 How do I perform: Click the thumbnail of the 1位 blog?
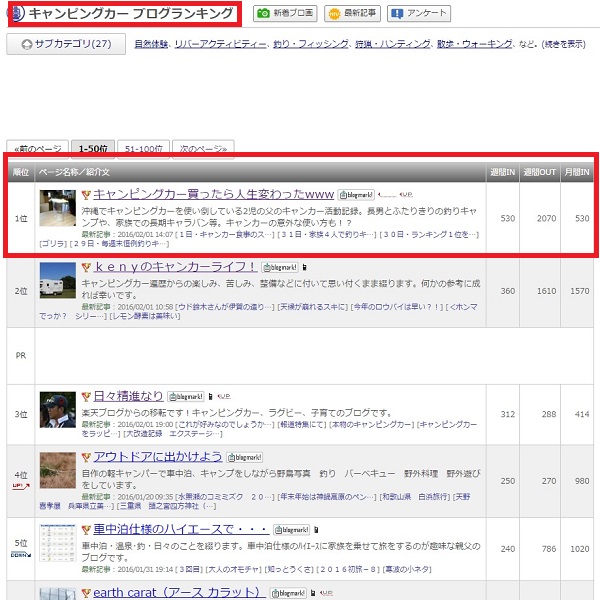(x=58, y=208)
